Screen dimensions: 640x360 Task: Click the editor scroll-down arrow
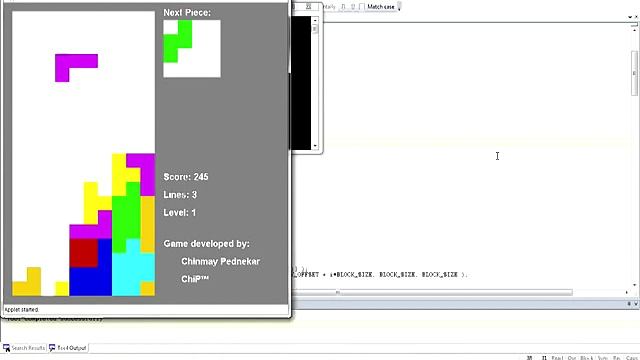tap(634, 285)
